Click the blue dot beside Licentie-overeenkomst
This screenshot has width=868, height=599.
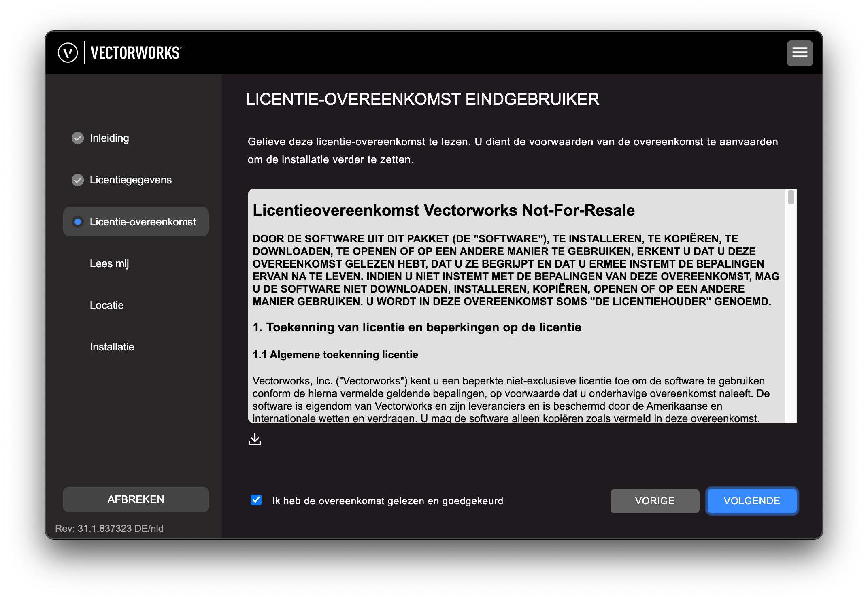point(78,222)
